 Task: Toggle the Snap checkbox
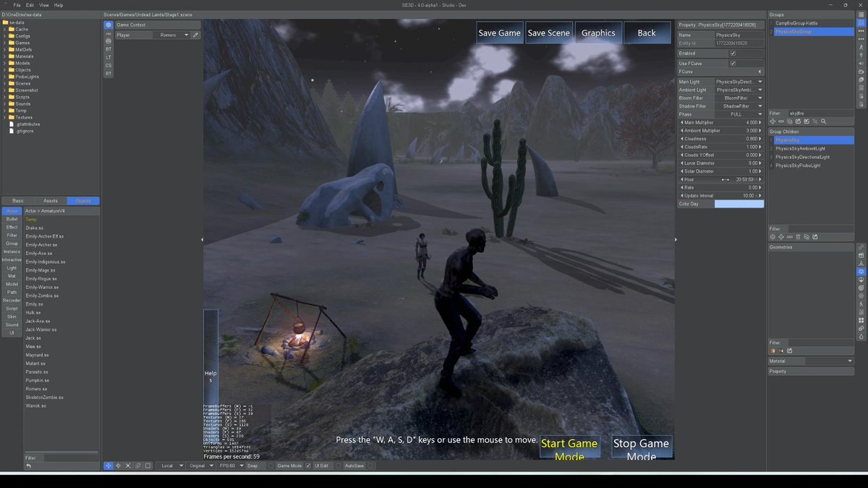click(x=271, y=466)
